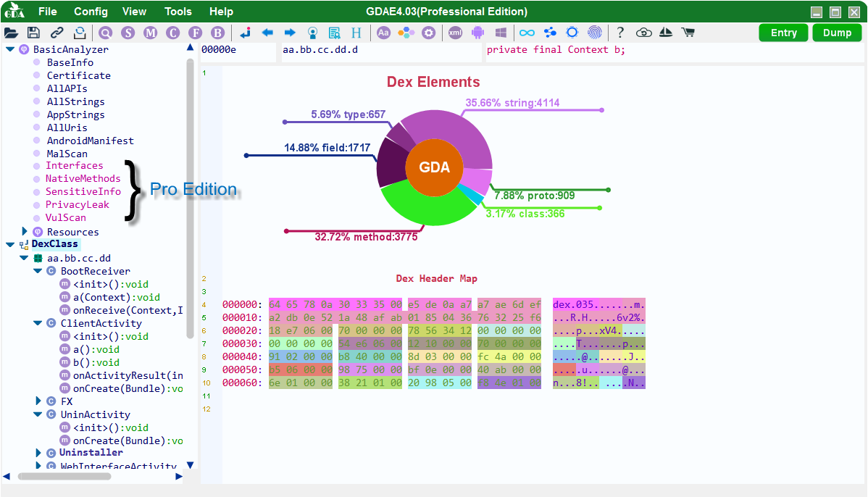The height and width of the screenshot is (497, 868).
Task: Open the Config menu
Action: click(91, 12)
